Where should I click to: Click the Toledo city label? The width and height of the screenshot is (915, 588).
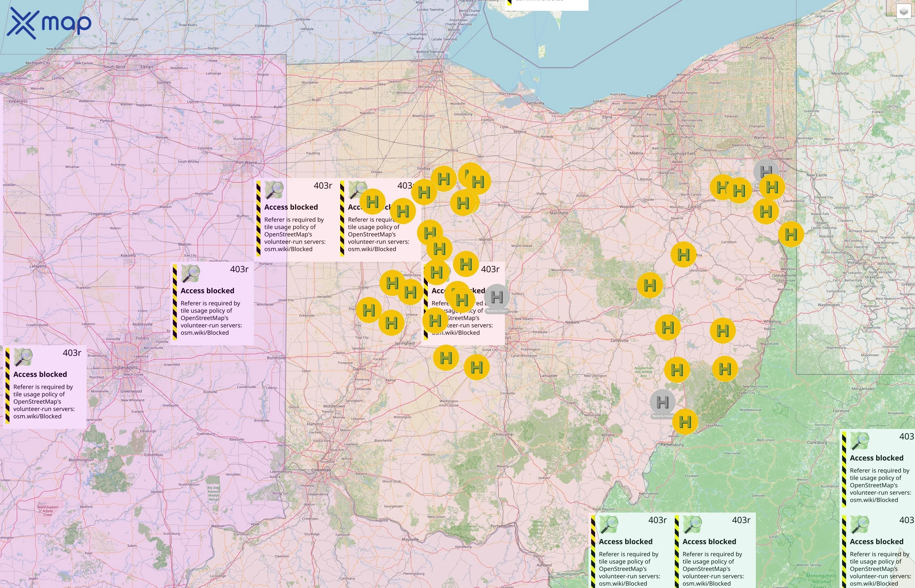[x=437, y=72]
